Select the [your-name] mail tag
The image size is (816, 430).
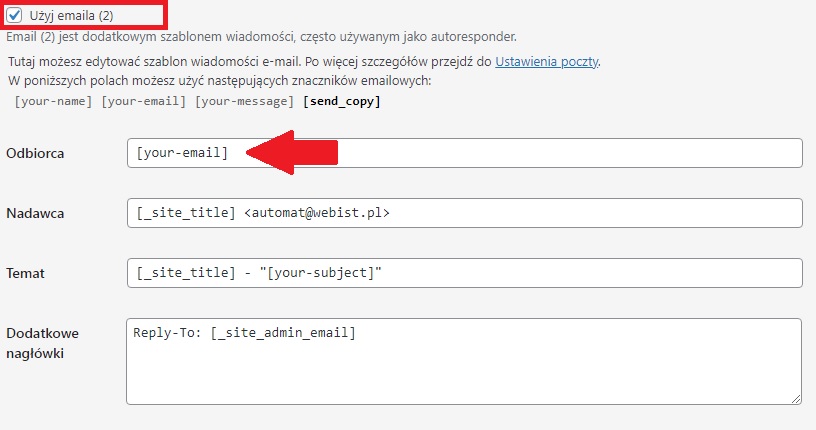coord(51,101)
